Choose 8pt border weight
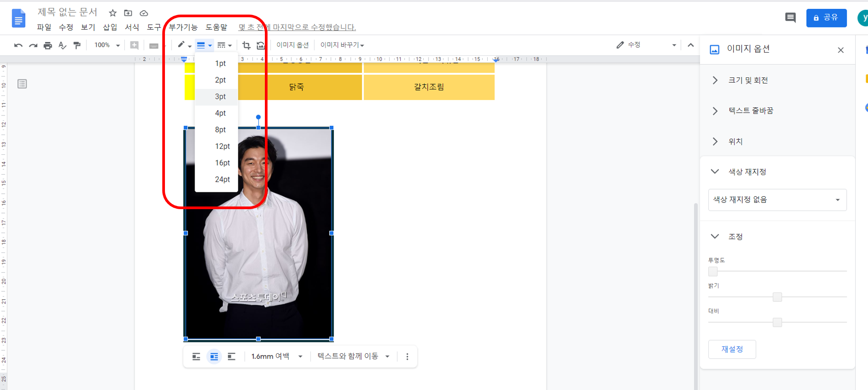Viewport: 868px width, 390px height. (216, 130)
